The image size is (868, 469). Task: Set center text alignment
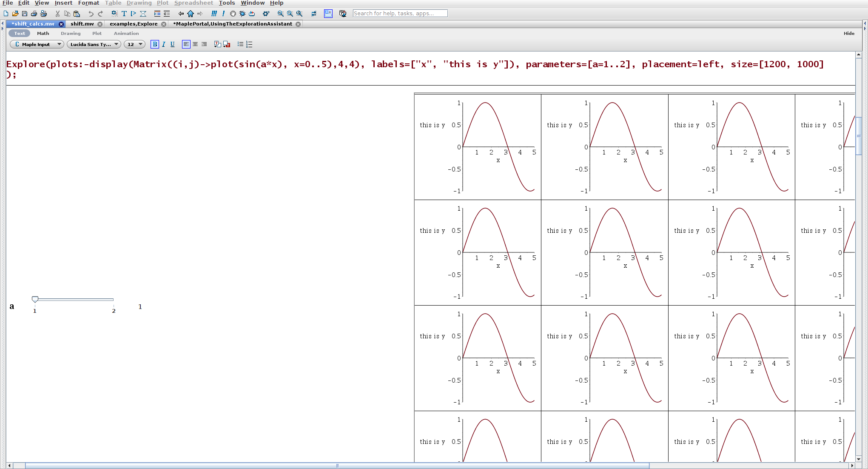click(x=195, y=44)
